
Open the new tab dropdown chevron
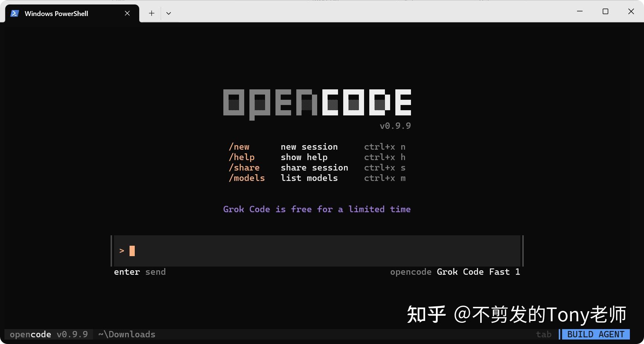[x=169, y=13]
